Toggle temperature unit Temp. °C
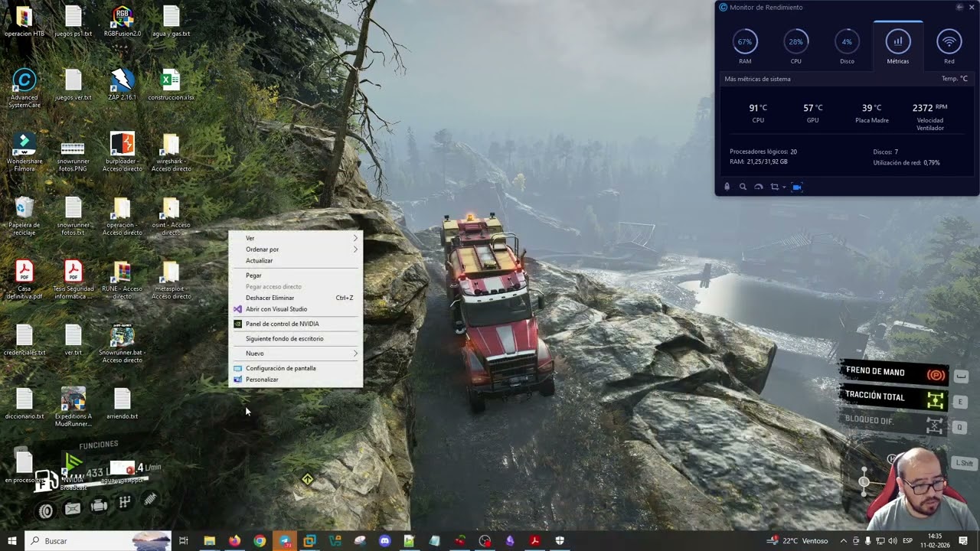Viewport: 980px width, 551px height. [955, 79]
